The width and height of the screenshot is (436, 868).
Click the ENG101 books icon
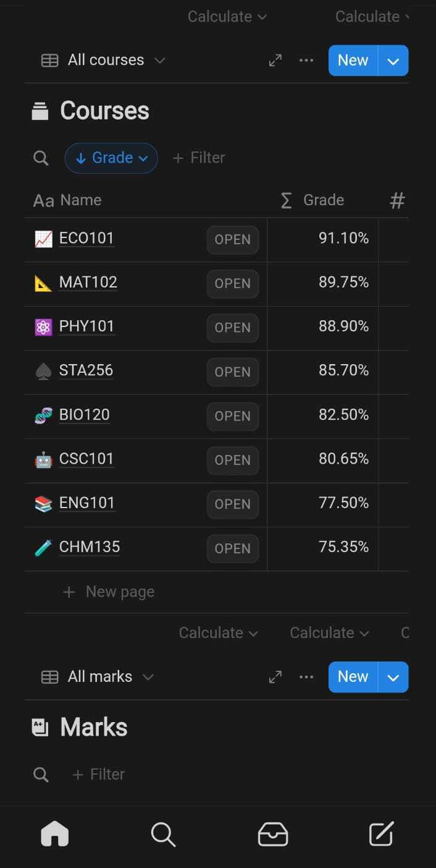point(42,503)
